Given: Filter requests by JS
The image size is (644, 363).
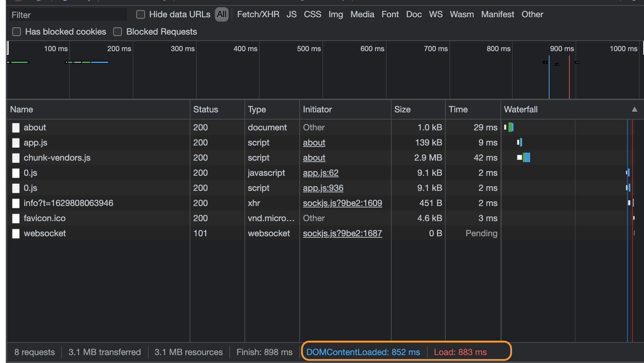Looking at the screenshot, I should click(291, 14).
